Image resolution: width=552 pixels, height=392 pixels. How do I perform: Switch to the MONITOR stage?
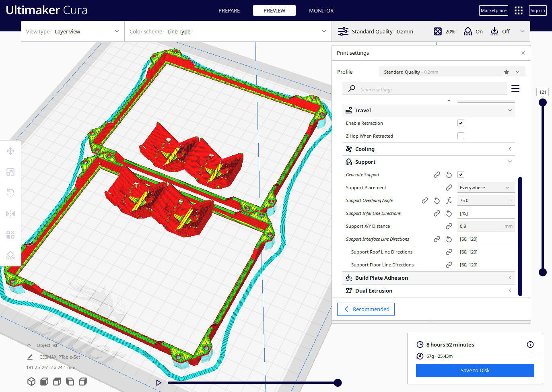coord(321,10)
